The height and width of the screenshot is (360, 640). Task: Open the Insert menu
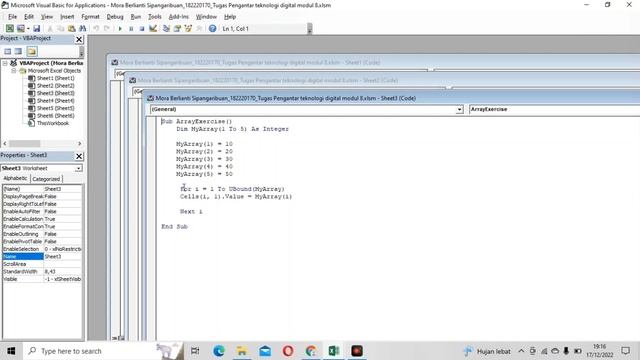click(x=67, y=17)
